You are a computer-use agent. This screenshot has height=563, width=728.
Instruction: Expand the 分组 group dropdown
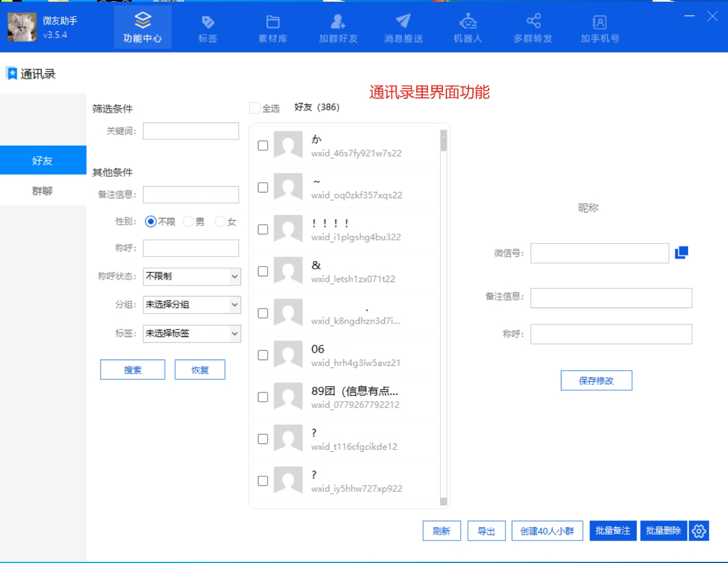(x=234, y=305)
